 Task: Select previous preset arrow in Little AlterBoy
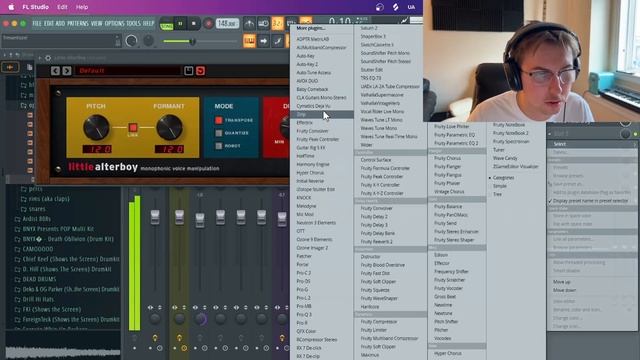point(56,71)
